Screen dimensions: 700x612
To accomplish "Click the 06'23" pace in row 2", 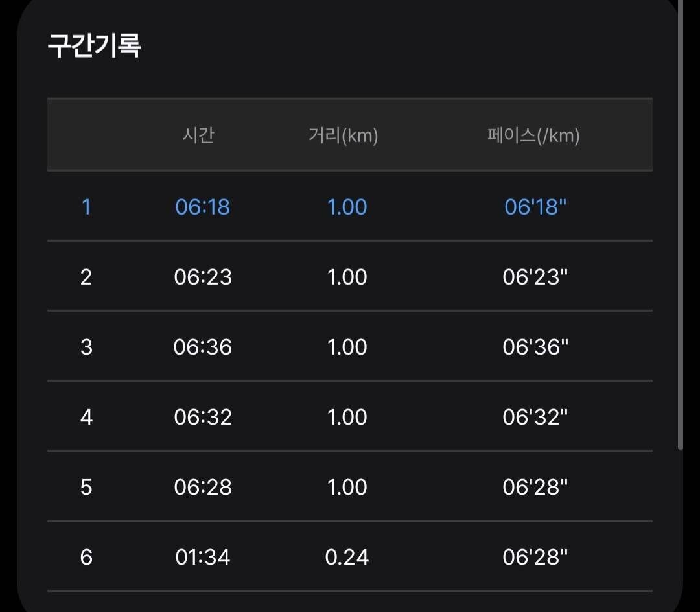I will click(537, 276).
